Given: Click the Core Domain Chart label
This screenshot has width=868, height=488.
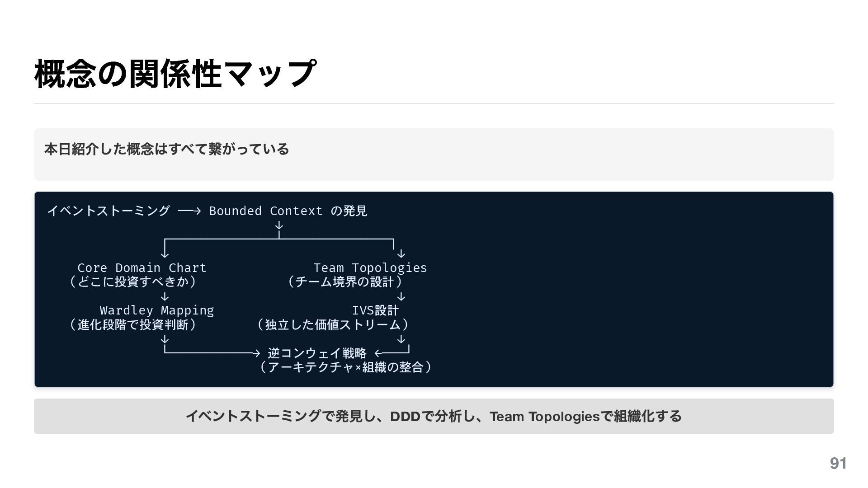Looking at the screenshot, I should click(x=142, y=268).
